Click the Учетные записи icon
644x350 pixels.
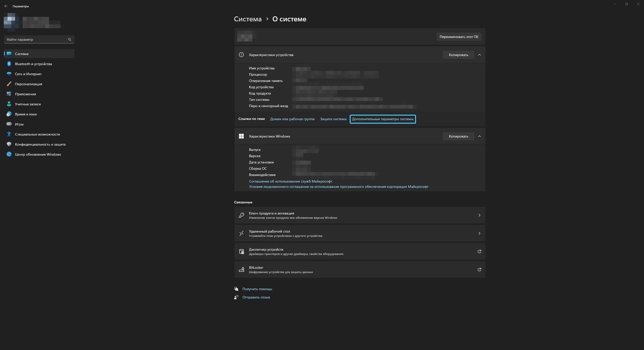[9, 104]
